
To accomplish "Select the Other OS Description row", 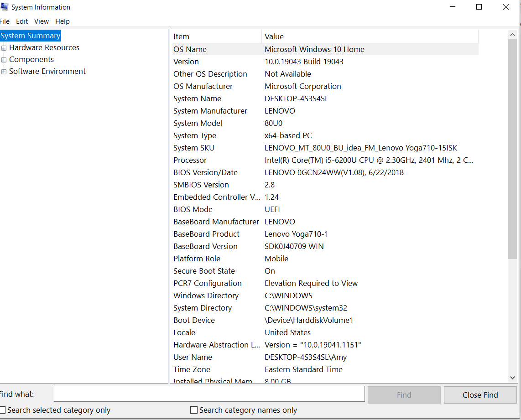I will coord(325,74).
